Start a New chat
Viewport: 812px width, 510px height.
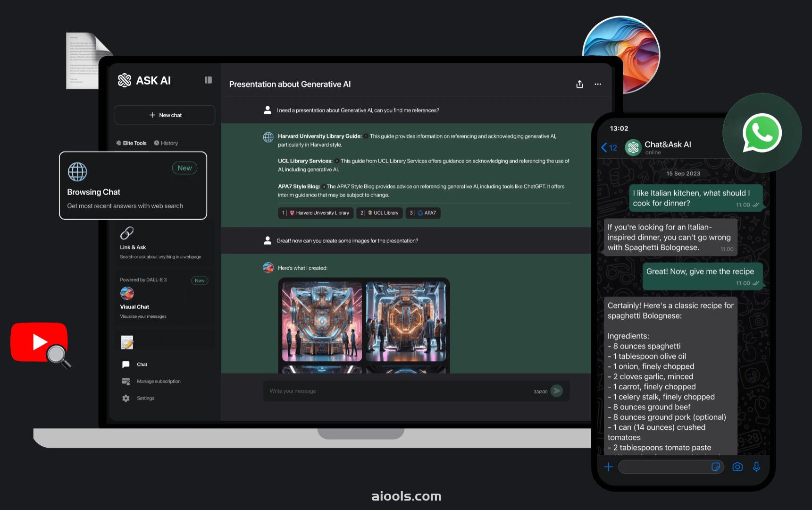(x=165, y=115)
